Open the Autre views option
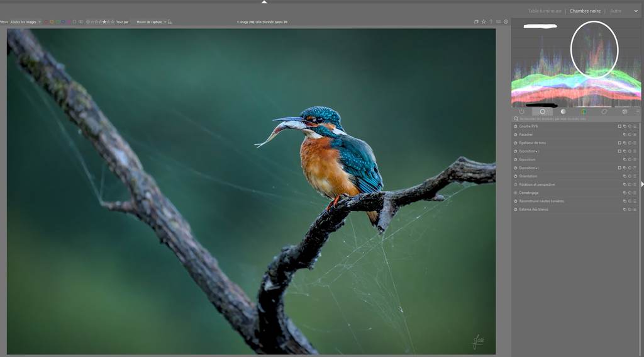Image resolution: width=644 pixels, height=357 pixels. (x=615, y=11)
